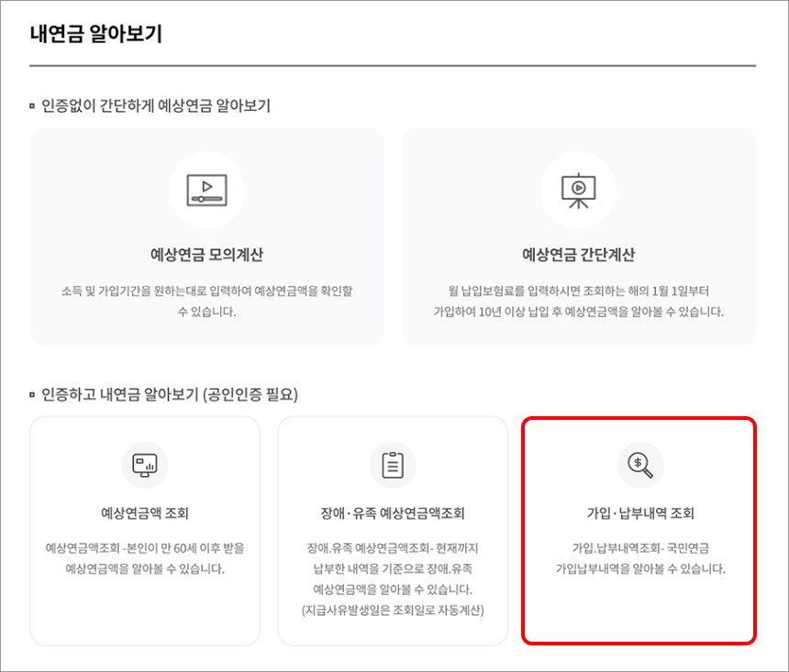This screenshot has width=789, height=672.
Task: Click the play icon inside the screen graphic
Action: coord(206,190)
